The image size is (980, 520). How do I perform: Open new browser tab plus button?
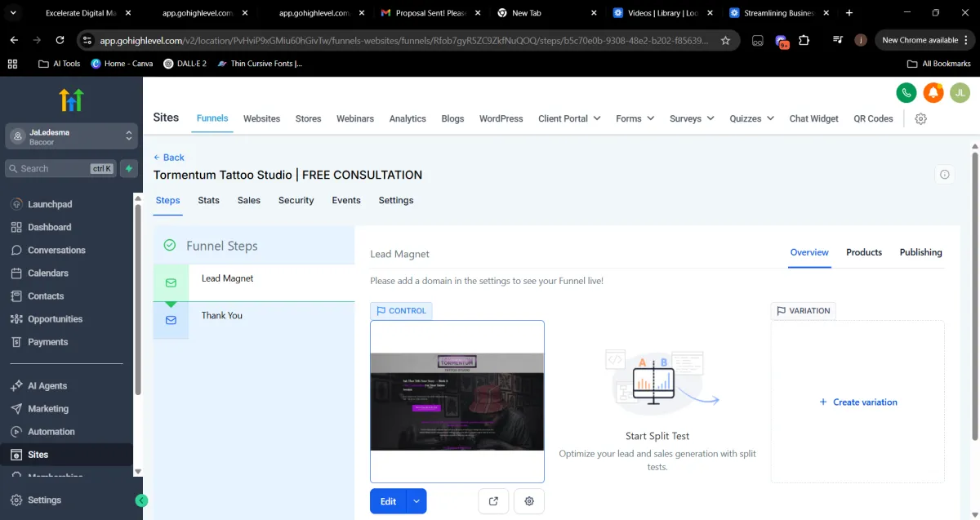click(849, 13)
